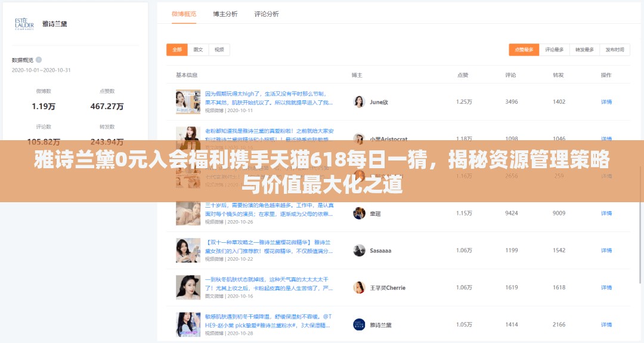Switch to the 微博概览 tab
This screenshot has width=644, height=343.
click(x=184, y=14)
